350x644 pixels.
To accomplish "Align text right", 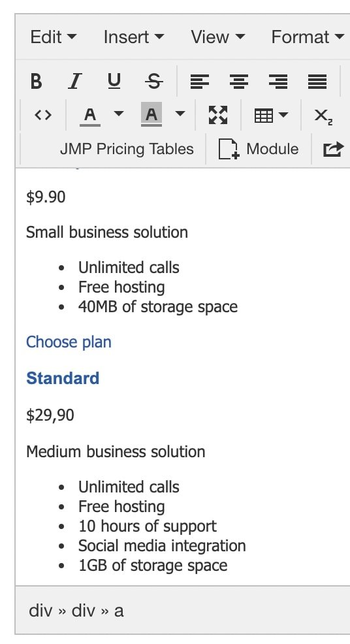I will click(x=279, y=81).
